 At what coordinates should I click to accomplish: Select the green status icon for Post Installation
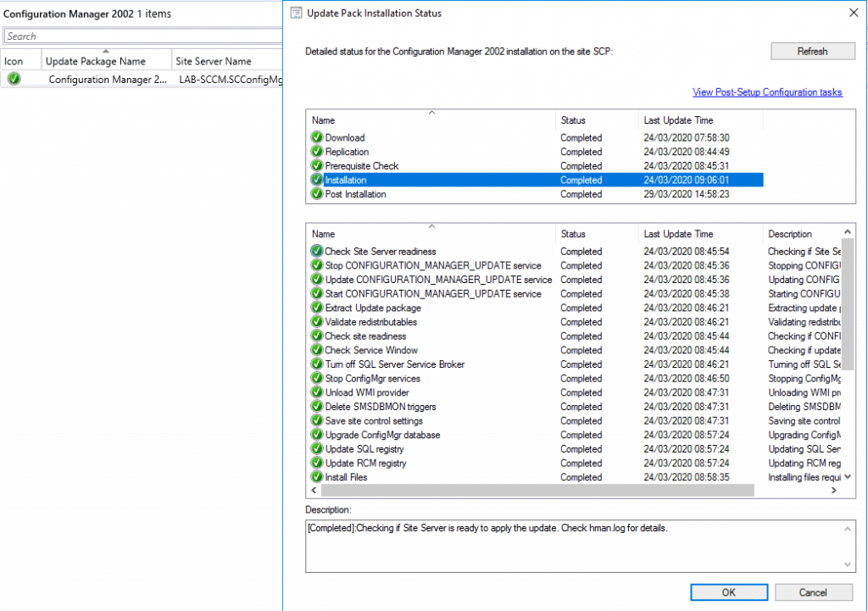point(316,194)
